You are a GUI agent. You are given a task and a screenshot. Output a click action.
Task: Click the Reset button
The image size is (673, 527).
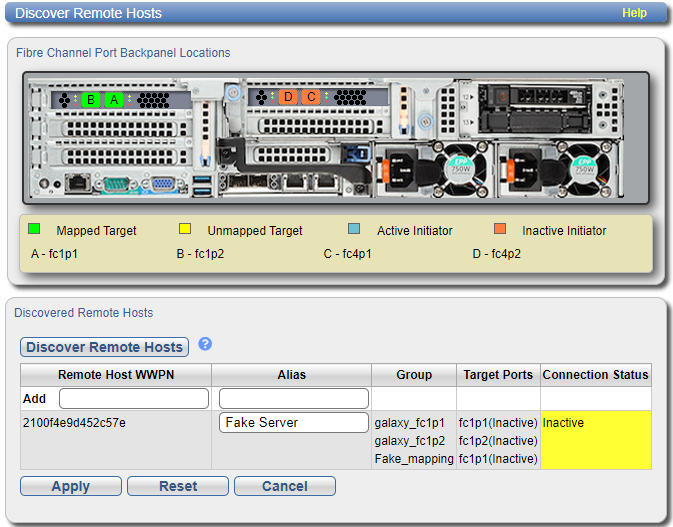pyautogui.click(x=178, y=486)
